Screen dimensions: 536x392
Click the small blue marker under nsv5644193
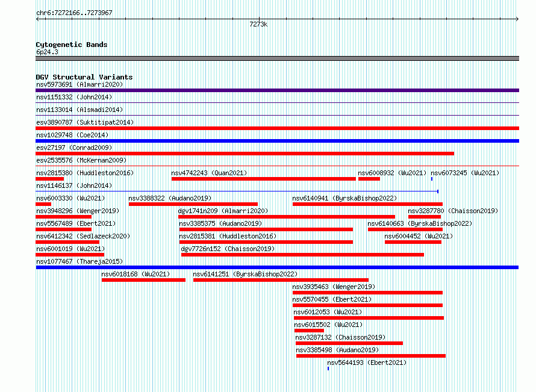(328, 369)
